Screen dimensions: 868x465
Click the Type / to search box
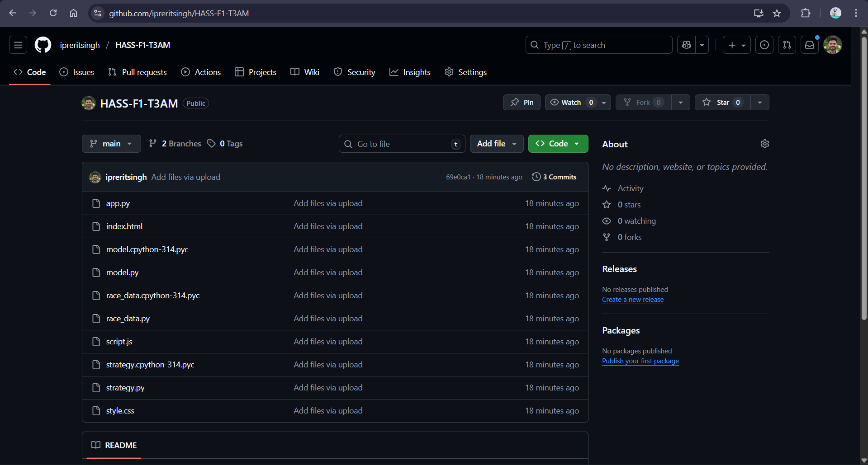coord(599,45)
